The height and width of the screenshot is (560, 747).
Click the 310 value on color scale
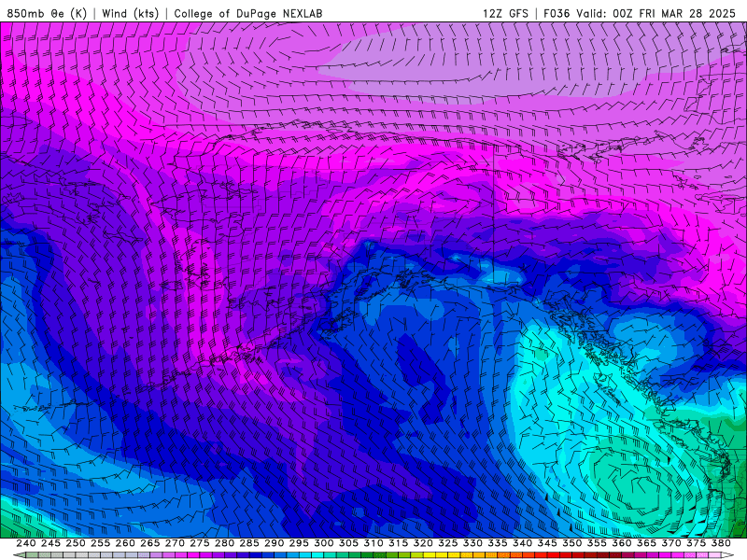coord(373,543)
